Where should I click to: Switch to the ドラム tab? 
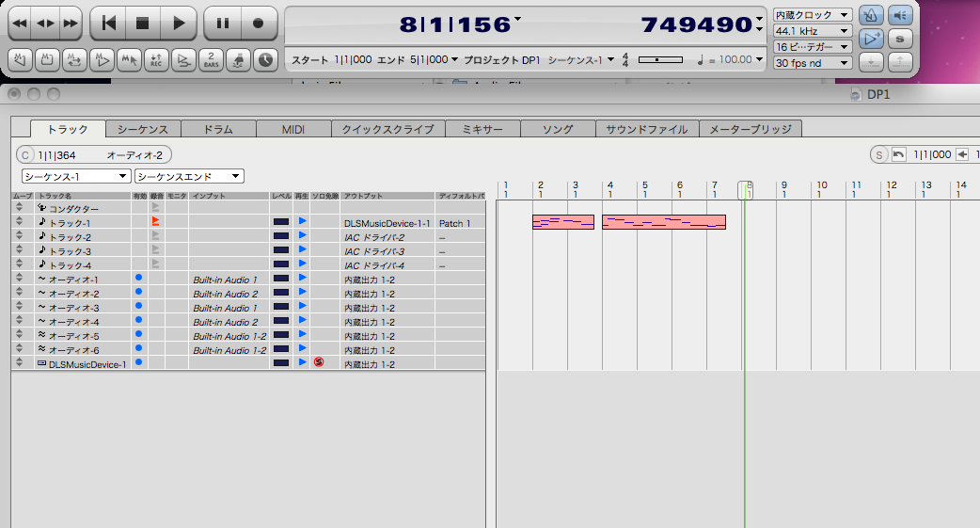(x=218, y=130)
